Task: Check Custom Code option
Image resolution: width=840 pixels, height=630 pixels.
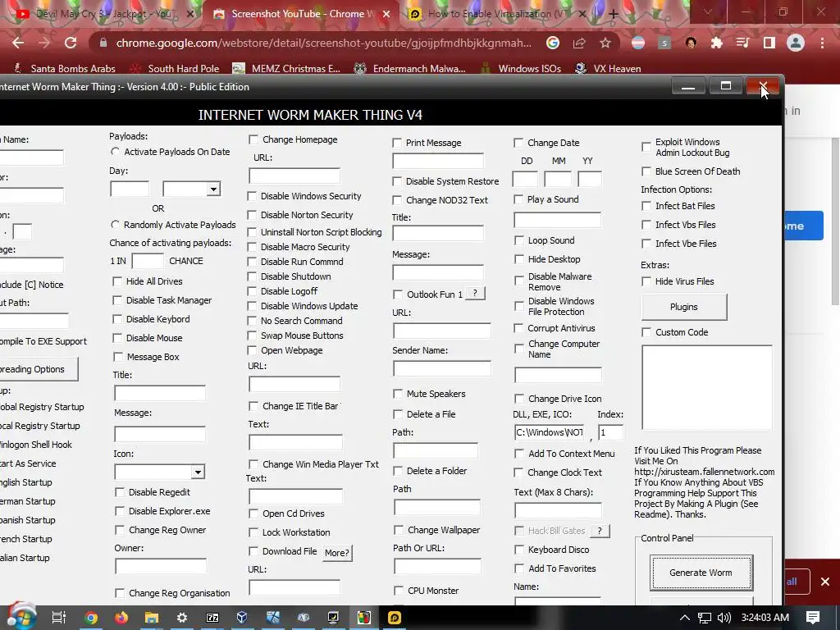Action: [646, 332]
